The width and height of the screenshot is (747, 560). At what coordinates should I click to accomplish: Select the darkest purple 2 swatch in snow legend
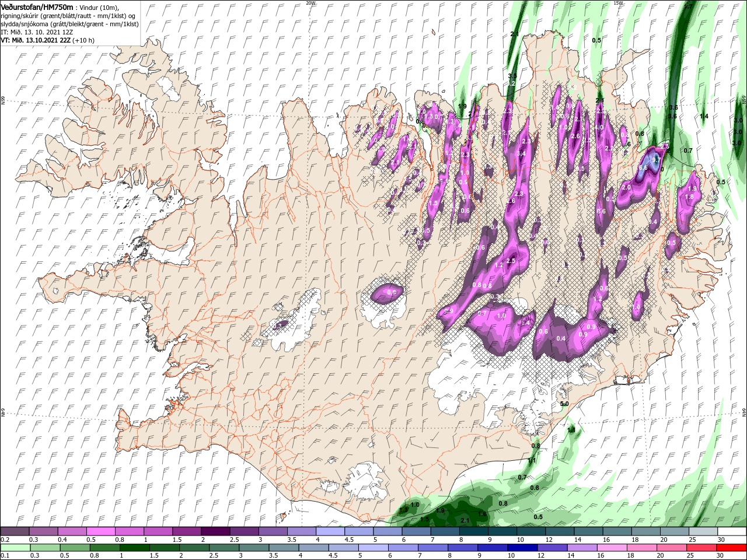coord(215,531)
